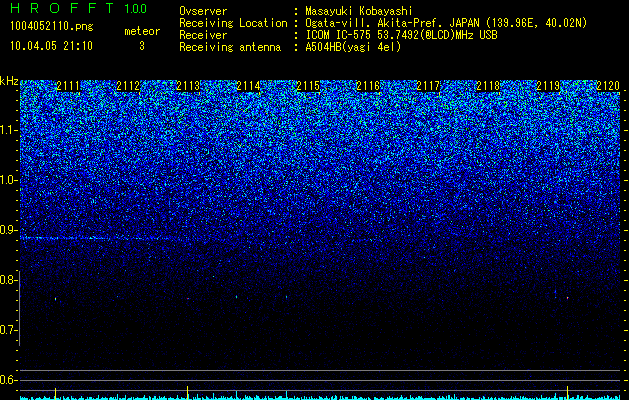
Task: Click the 1.1 frequency axis label
Action: (x=8, y=130)
